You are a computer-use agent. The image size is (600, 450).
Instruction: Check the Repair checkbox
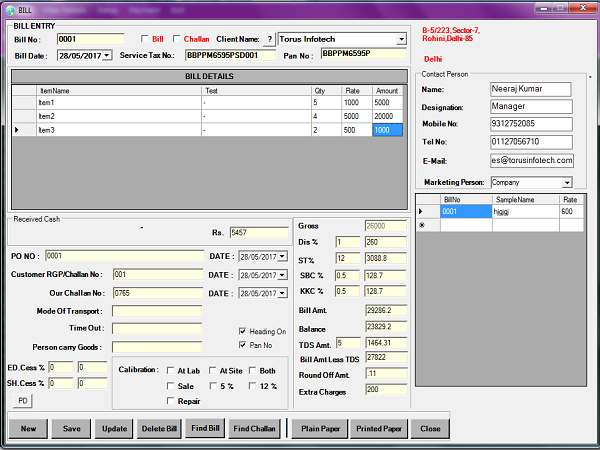pos(170,401)
